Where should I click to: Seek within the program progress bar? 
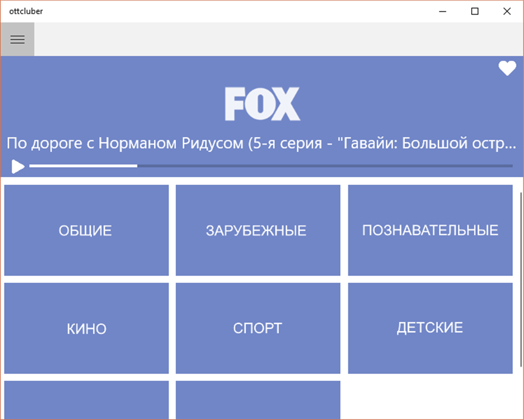pos(271,165)
